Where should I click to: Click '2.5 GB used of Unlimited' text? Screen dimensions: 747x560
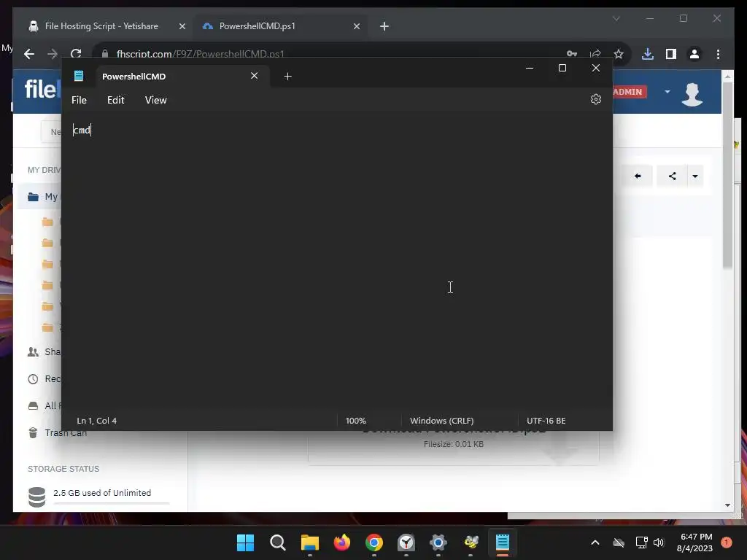[102, 493]
